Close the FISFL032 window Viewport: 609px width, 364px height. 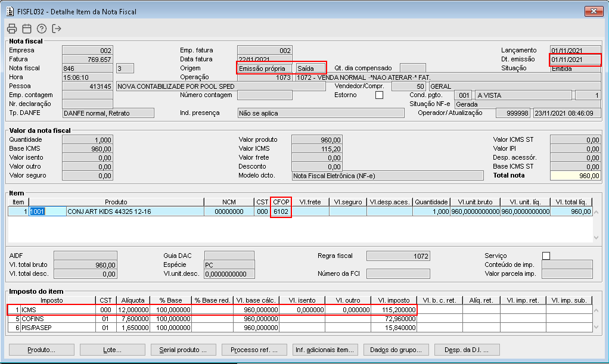point(594,11)
